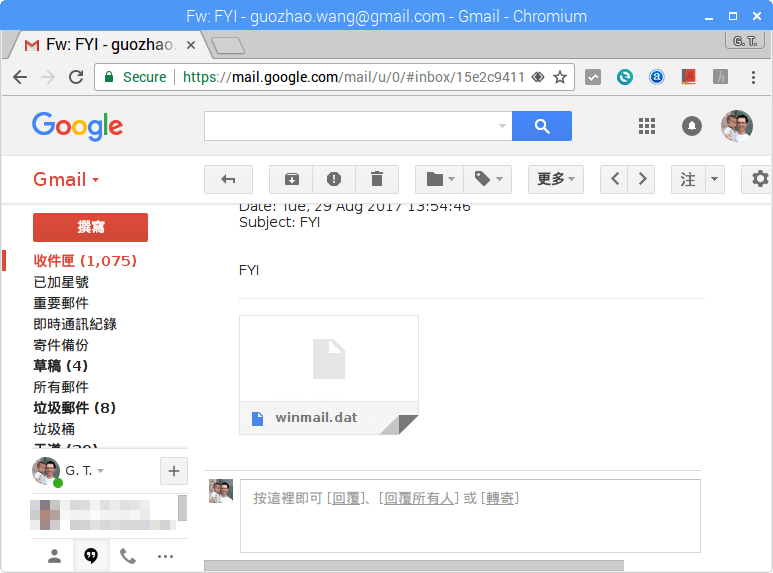Screen dimensions: 773x573
Task: Show search options dropdown arrow
Action: click(x=502, y=126)
